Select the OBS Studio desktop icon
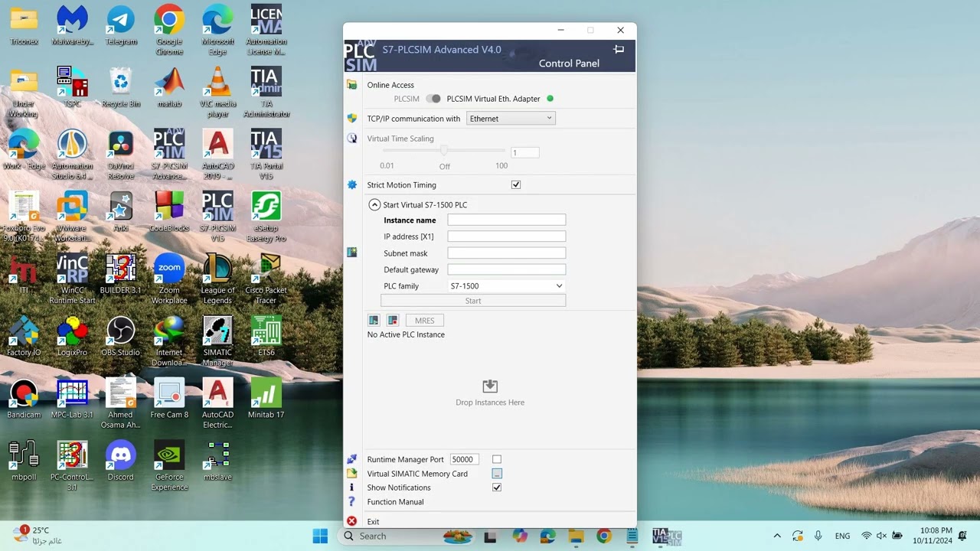This screenshot has height=551, width=980. pyautogui.click(x=121, y=336)
